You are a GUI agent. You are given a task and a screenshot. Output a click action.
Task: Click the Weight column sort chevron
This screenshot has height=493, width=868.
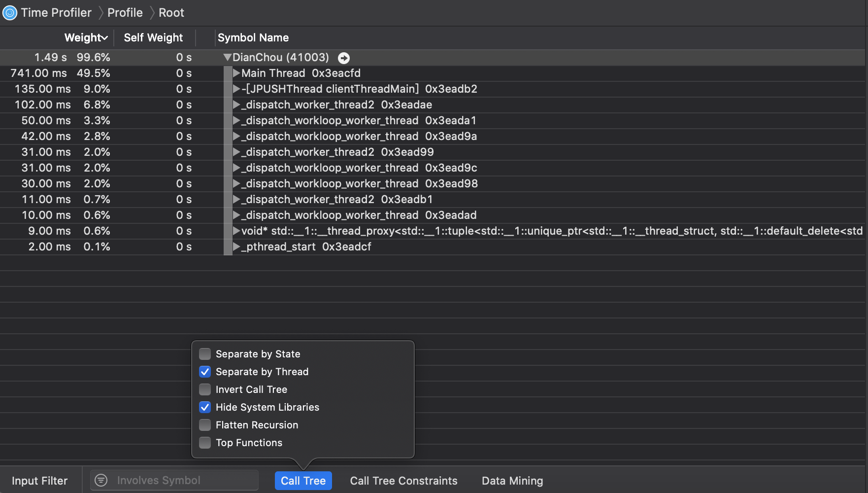pos(104,38)
